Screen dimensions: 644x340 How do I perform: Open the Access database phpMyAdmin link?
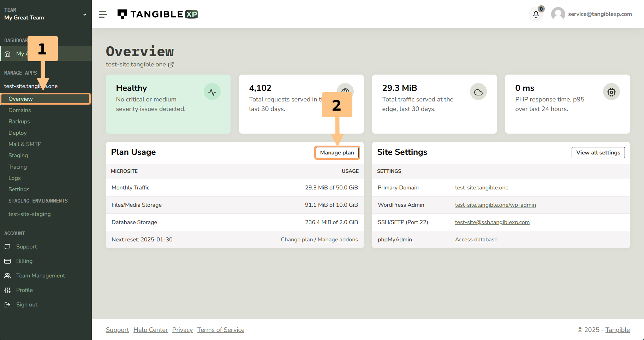[476, 240]
